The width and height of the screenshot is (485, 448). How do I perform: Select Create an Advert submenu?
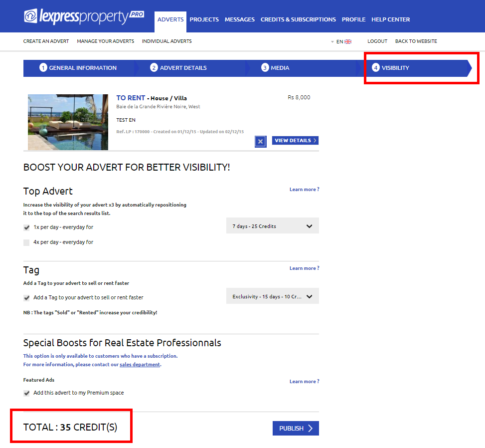[46, 41]
